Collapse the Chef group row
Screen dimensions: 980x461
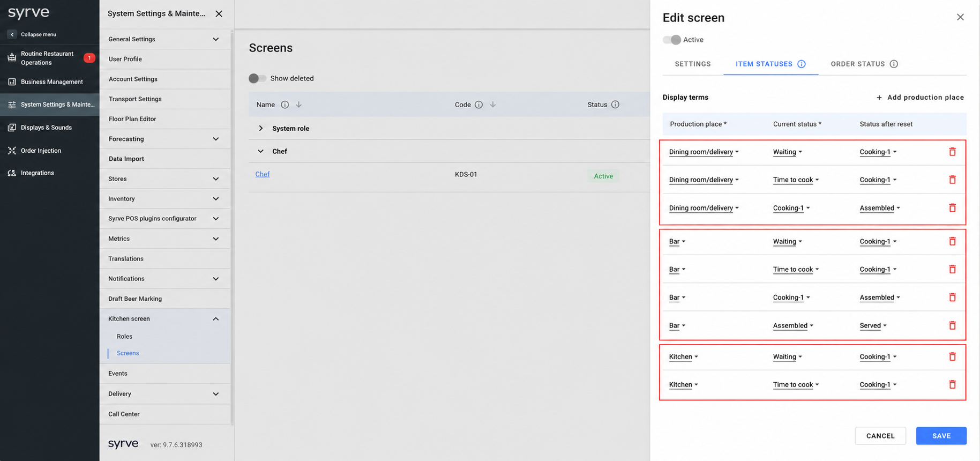[261, 151]
